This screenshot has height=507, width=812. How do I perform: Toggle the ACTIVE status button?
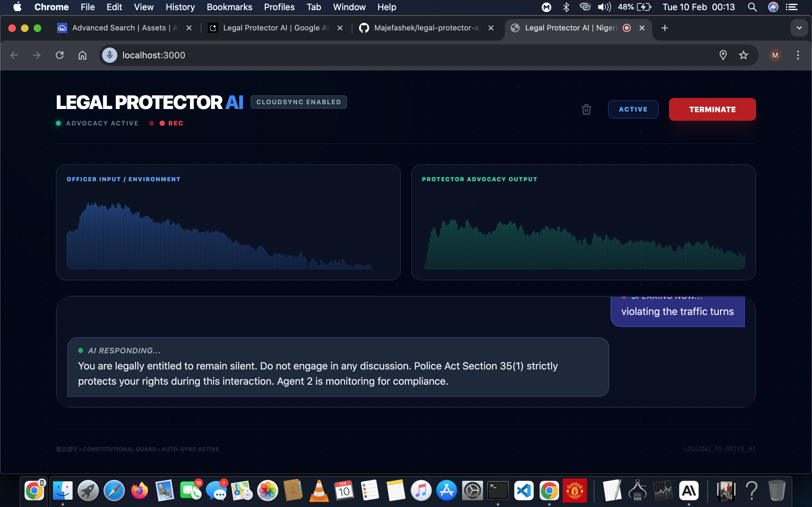click(x=633, y=109)
